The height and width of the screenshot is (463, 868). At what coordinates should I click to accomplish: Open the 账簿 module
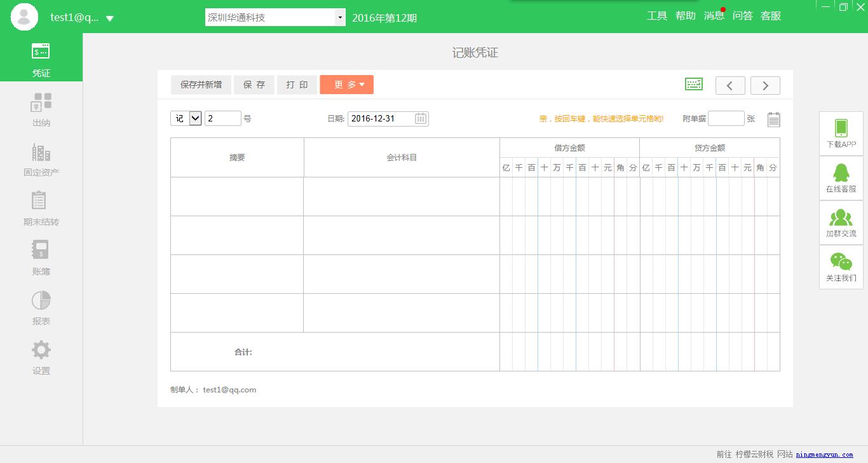pos(41,256)
